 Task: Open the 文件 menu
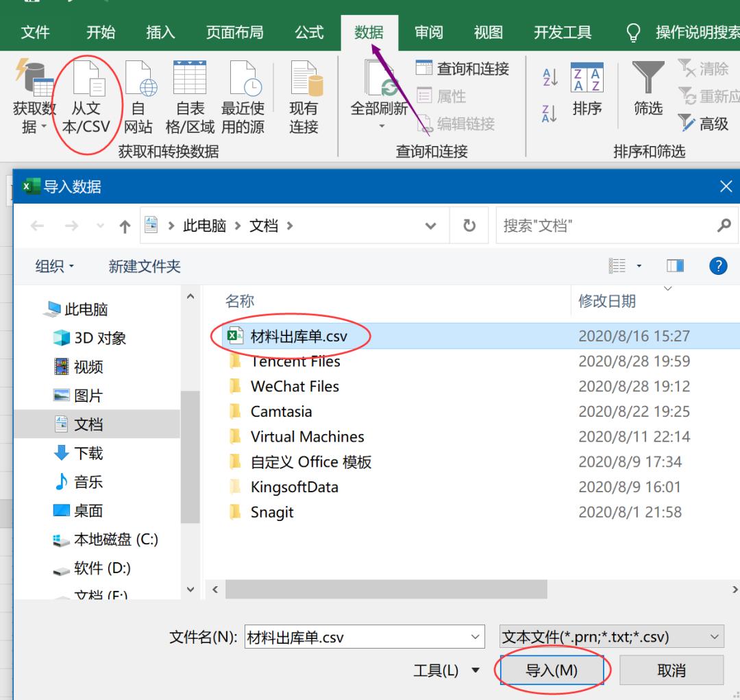point(36,32)
